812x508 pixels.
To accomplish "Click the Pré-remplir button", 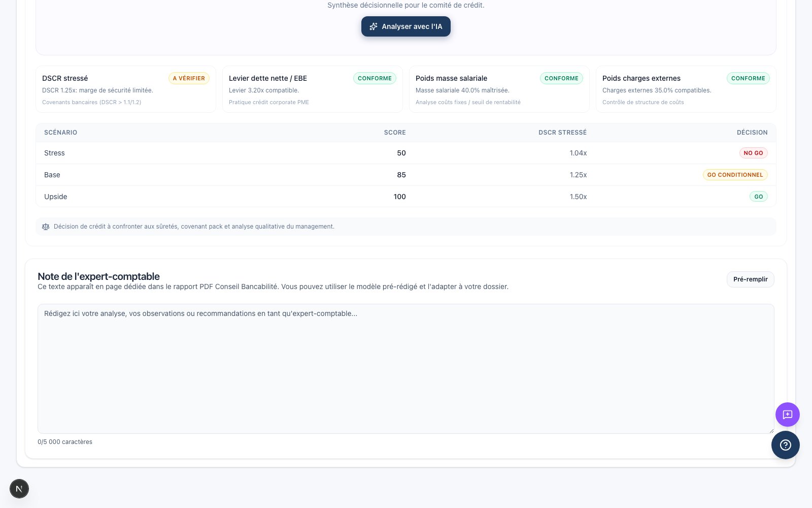I will tap(751, 279).
